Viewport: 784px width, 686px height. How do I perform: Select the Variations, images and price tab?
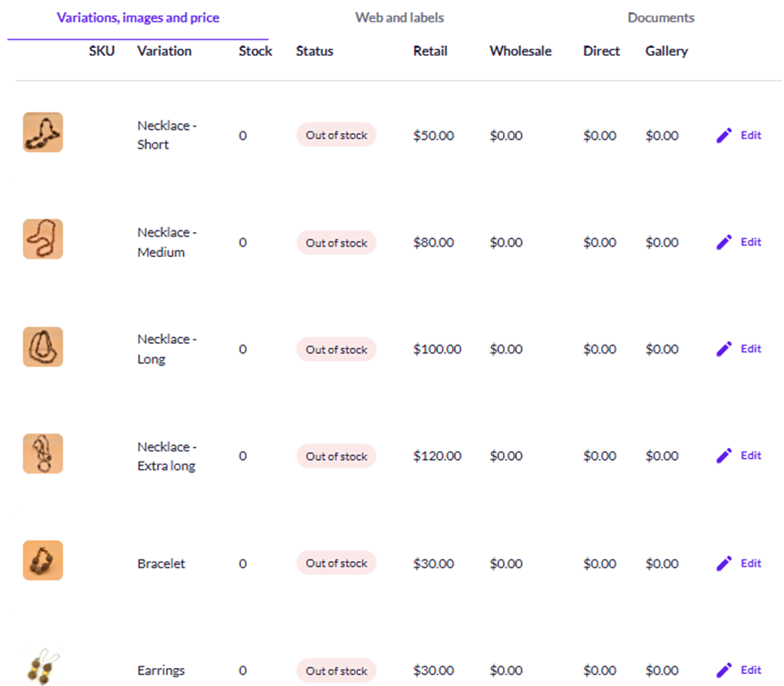[138, 17]
